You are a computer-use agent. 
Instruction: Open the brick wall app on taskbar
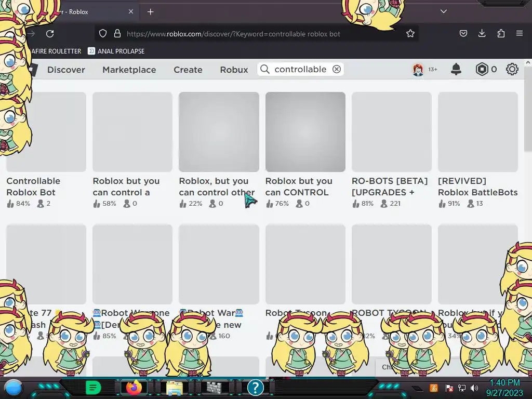point(214,388)
